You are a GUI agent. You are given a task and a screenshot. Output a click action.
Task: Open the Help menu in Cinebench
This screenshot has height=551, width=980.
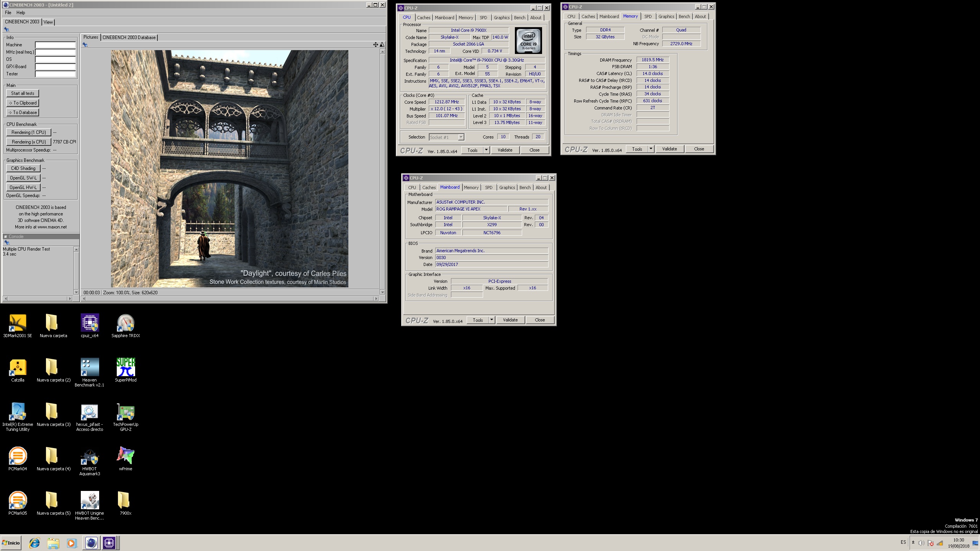tap(21, 13)
